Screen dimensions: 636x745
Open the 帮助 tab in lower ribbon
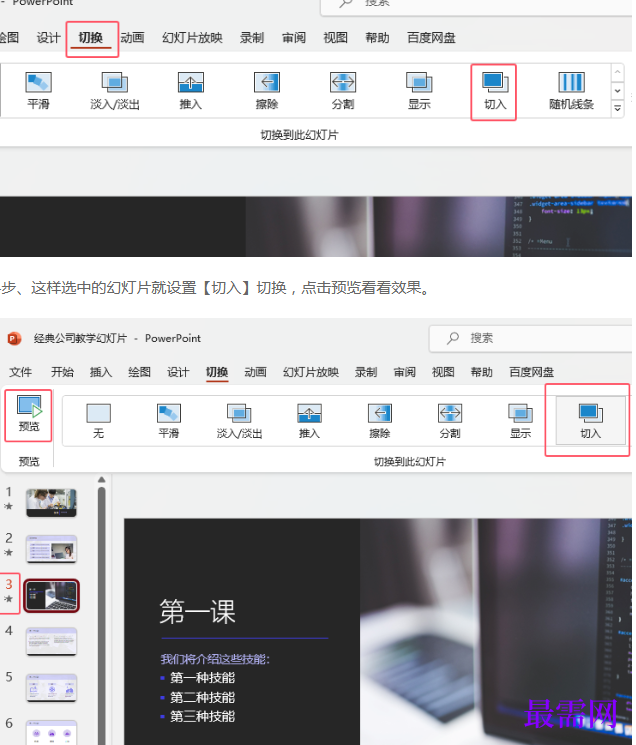pyautogui.click(x=482, y=372)
